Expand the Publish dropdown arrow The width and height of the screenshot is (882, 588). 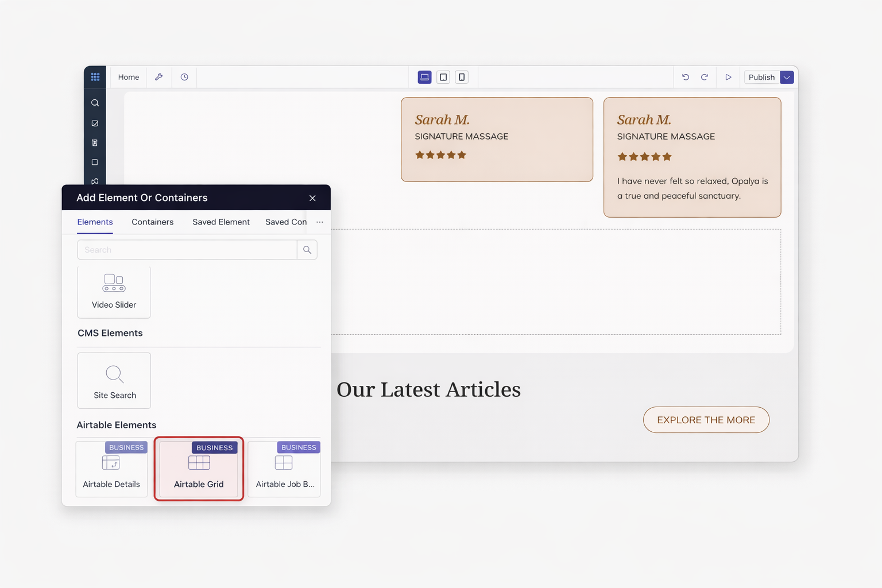pyautogui.click(x=787, y=78)
